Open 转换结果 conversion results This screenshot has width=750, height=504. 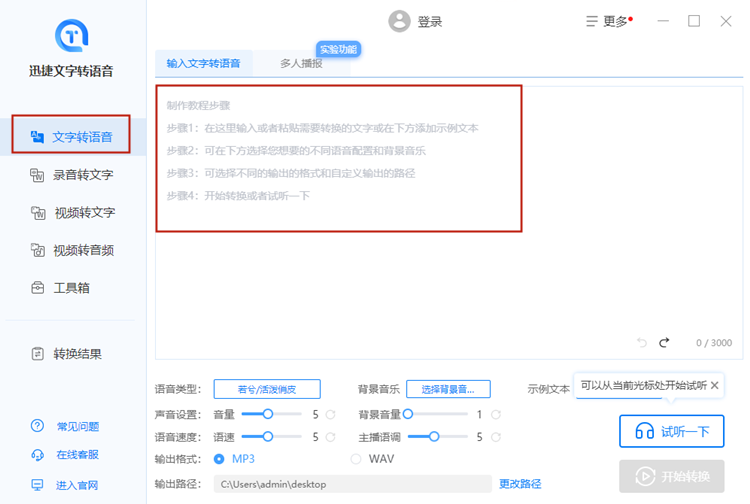(71, 354)
